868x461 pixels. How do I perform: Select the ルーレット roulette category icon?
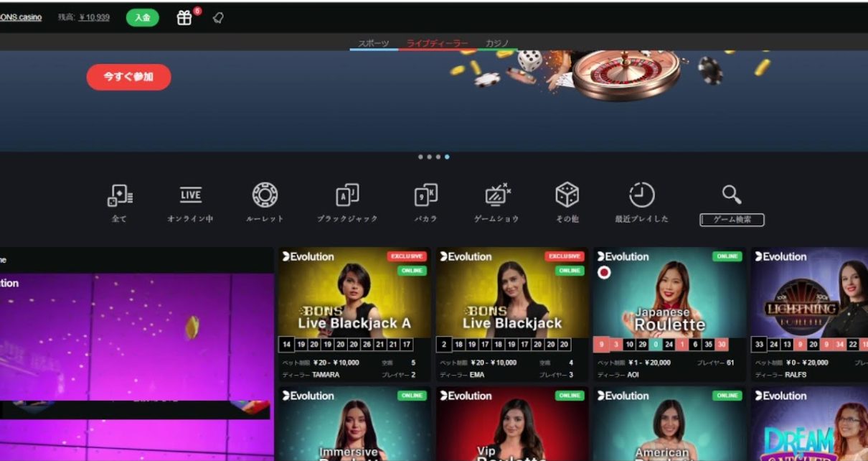(265, 195)
